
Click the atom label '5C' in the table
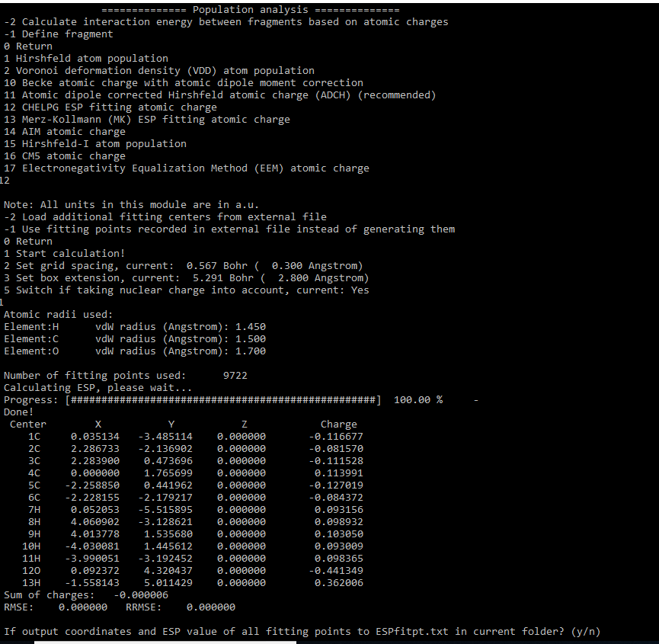tap(34, 485)
